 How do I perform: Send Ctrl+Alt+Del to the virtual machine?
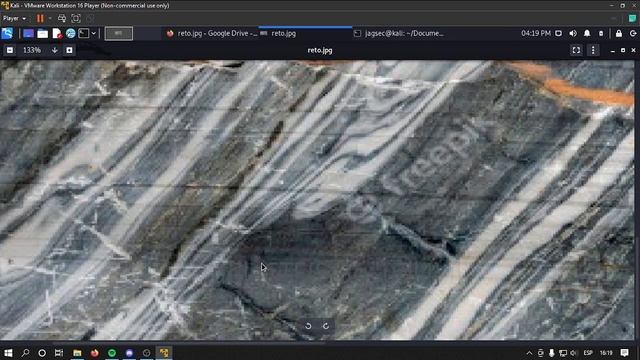click(x=62, y=18)
